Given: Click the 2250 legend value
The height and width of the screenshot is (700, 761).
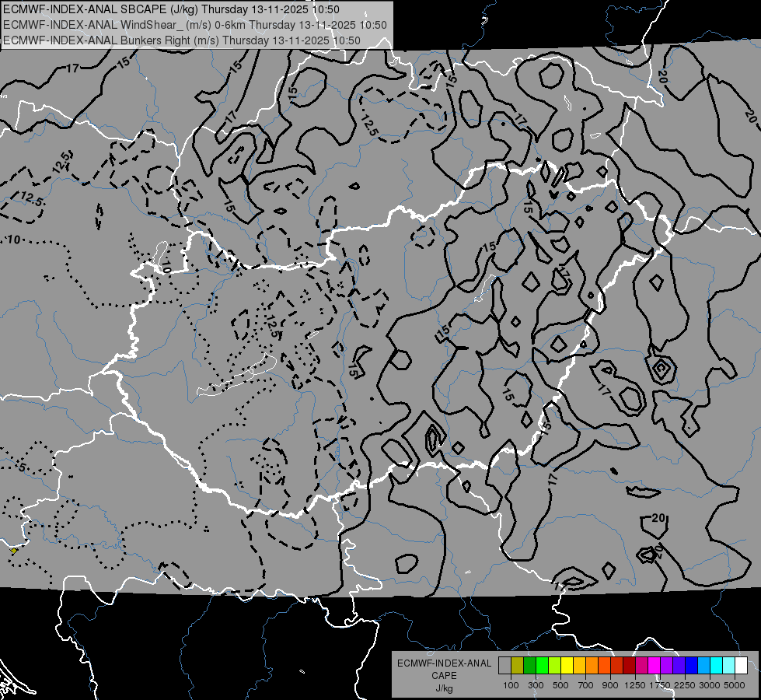Looking at the screenshot, I should [x=684, y=685].
